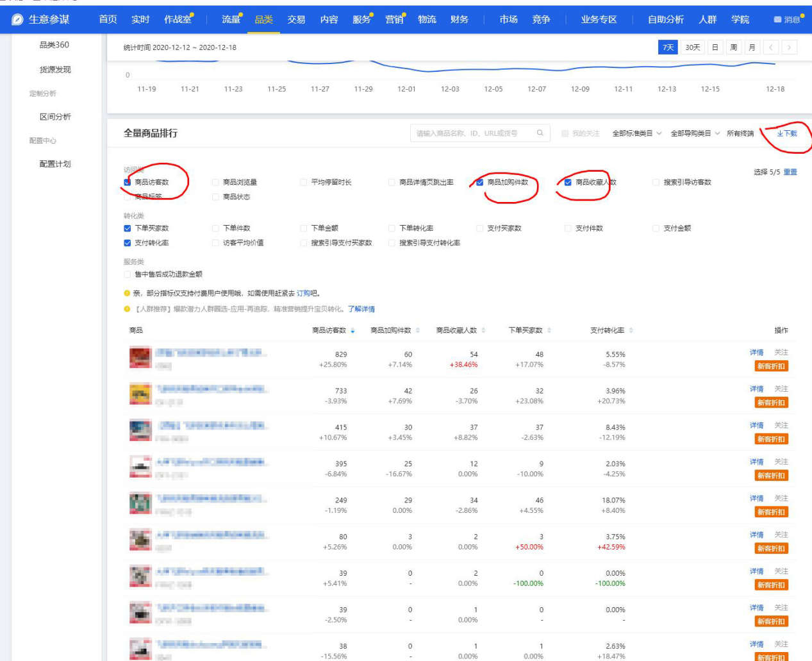
Task: Select 货源发现 in the sidebar
Action: (55, 70)
